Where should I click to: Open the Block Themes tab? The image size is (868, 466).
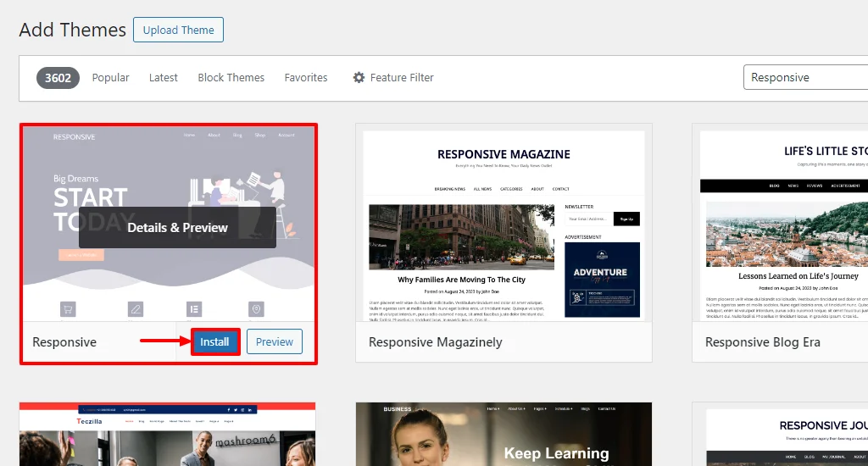(231, 78)
